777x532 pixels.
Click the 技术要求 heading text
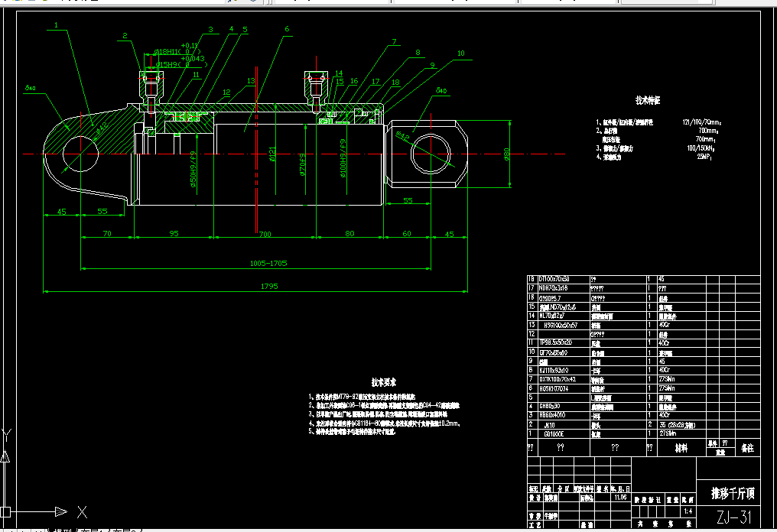pos(384,382)
